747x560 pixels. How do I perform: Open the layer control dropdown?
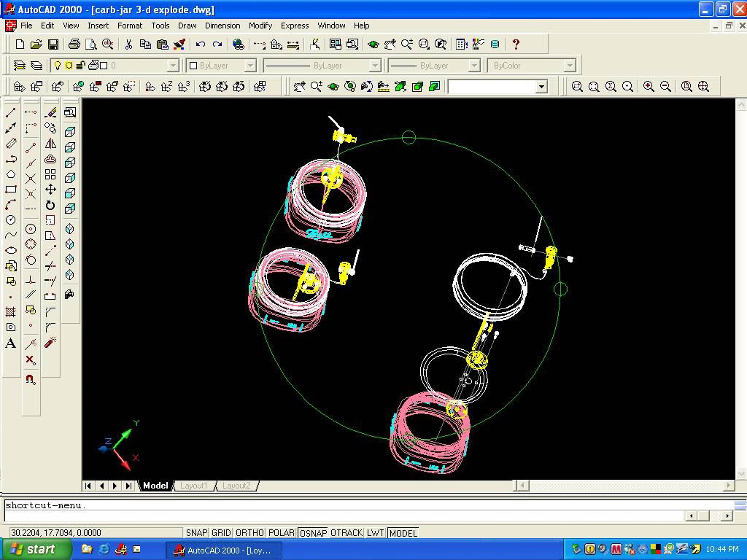(x=173, y=66)
